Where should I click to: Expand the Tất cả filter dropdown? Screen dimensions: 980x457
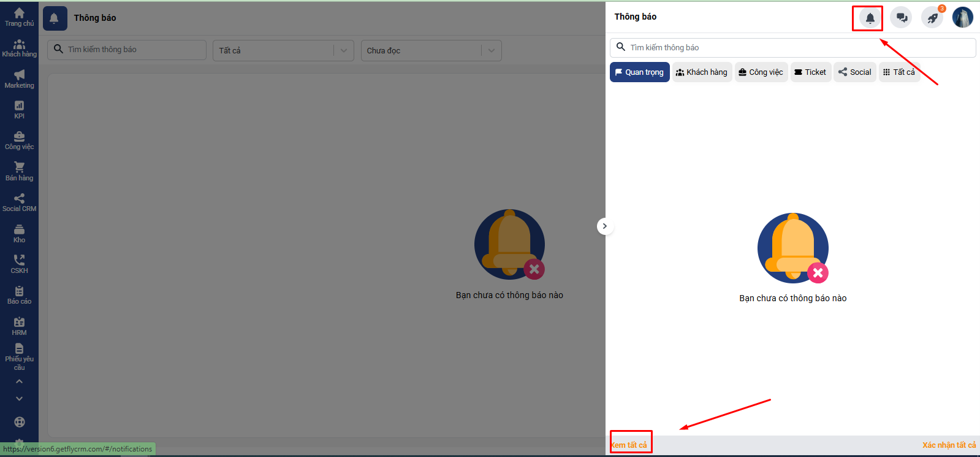tap(283, 50)
